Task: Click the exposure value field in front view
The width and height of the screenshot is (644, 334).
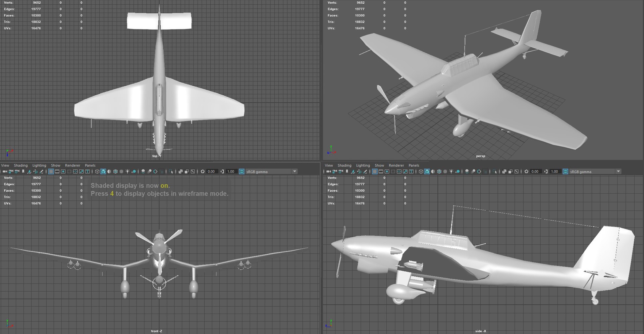Action: coord(212,172)
